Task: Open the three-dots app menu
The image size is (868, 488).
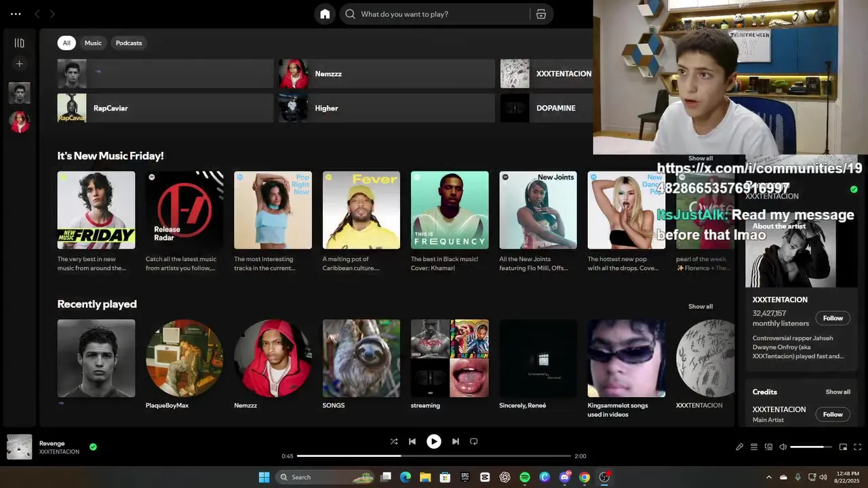Action: tap(16, 14)
